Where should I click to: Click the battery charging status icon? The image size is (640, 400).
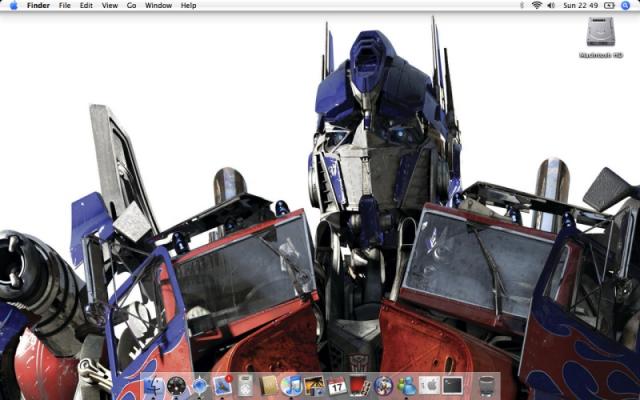609,5
